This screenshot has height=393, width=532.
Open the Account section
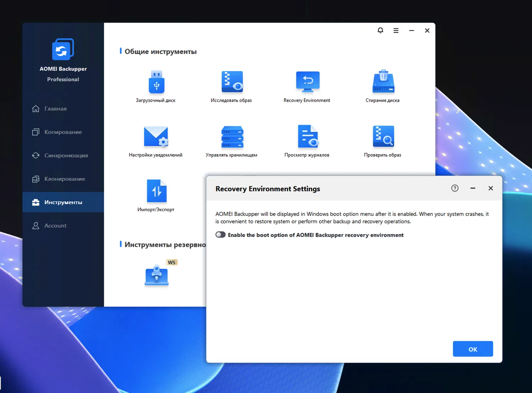(x=63, y=226)
